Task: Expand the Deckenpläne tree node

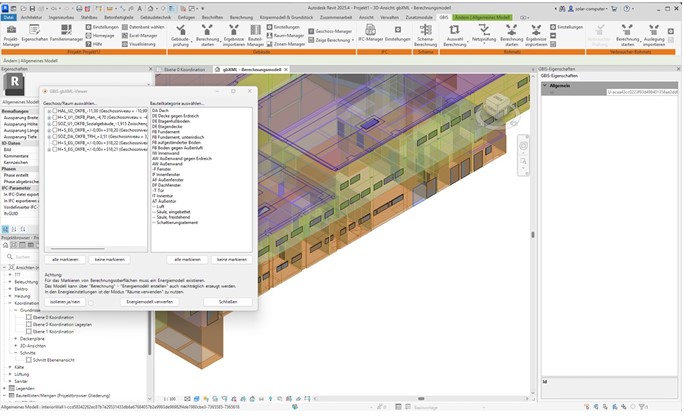Action: pos(15,338)
